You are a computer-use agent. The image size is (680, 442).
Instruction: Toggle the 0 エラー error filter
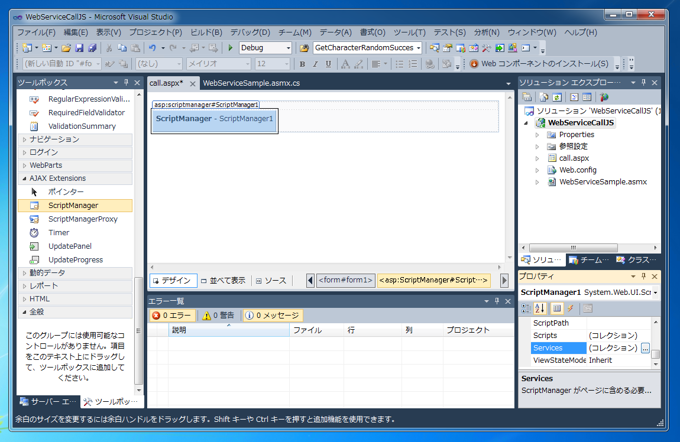172,315
